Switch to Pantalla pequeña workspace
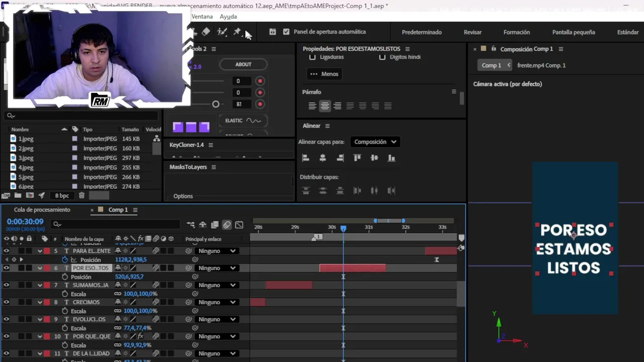Viewport: 644px width, 362px height. (574, 32)
